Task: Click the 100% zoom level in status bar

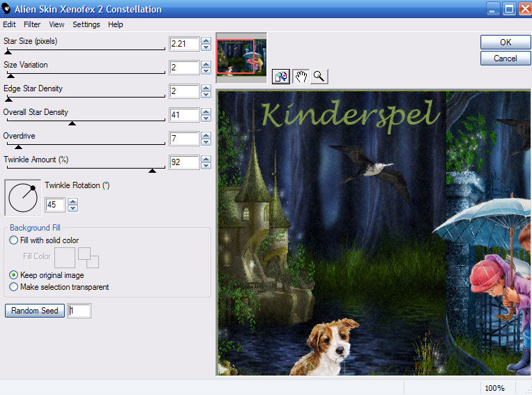Action: 494,388
